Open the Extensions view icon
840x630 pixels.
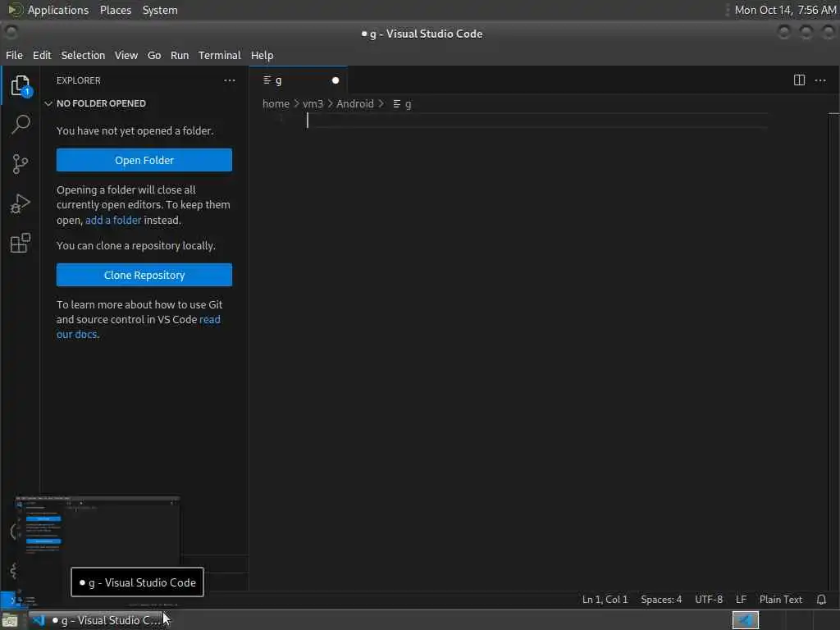21,243
